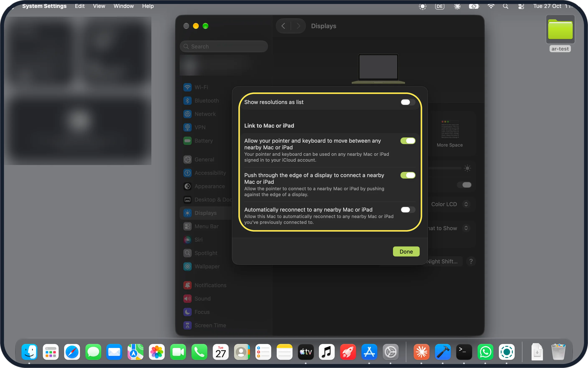The image size is (588, 368).
Task: Open Mail app in the Dock
Action: pyautogui.click(x=114, y=352)
